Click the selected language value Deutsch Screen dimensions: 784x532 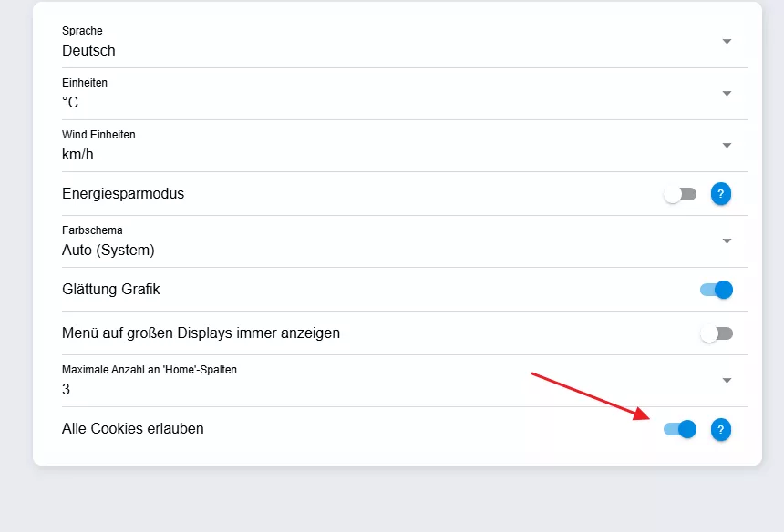pos(88,50)
